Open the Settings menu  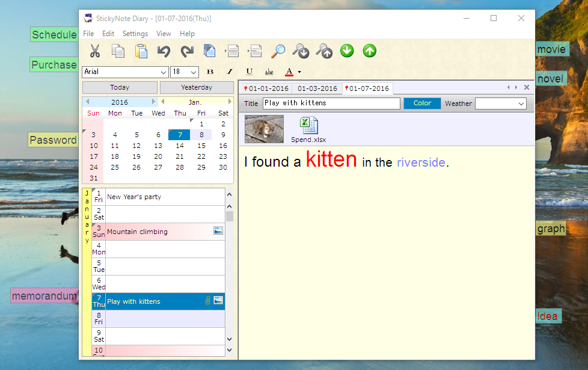135,34
